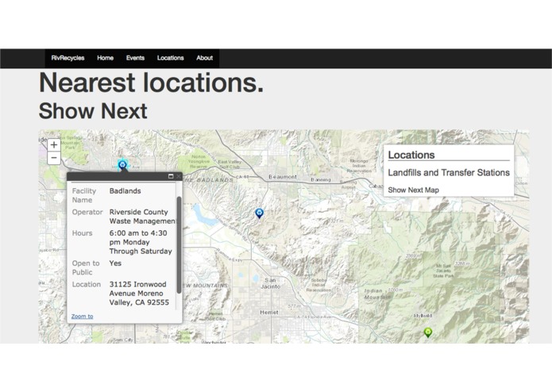
Task: Click the Banning label on the map
Action: [x=321, y=179]
